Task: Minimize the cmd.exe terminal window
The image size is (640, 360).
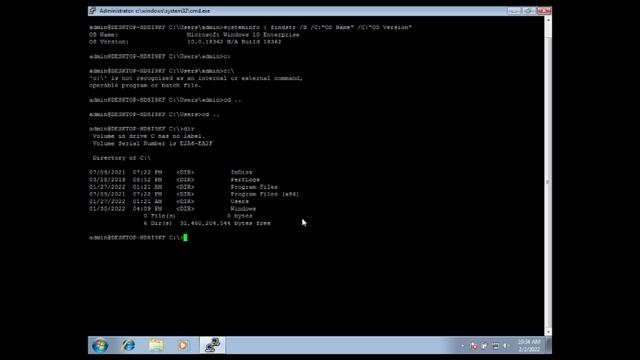Action: coord(514,11)
